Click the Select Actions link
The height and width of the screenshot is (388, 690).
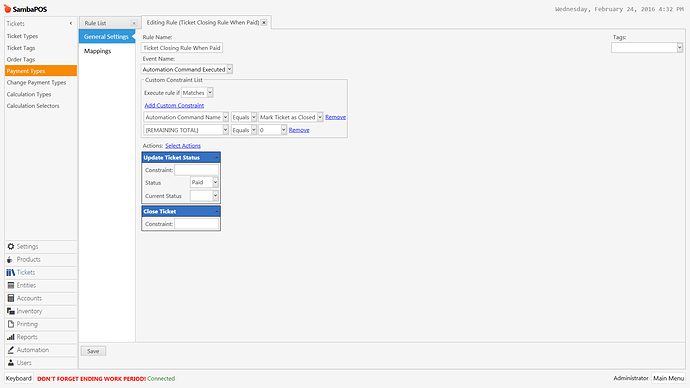pyautogui.click(x=183, y=146)
